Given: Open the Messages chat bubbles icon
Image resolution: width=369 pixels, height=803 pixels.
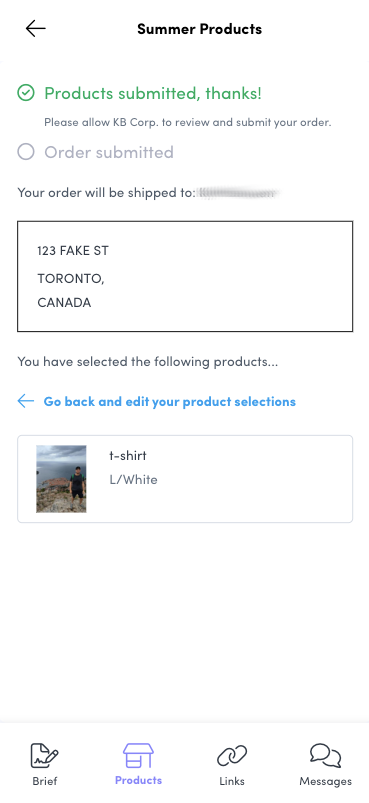Looking at the screenshot, I should pyautogui.click(x=325, y=756).
